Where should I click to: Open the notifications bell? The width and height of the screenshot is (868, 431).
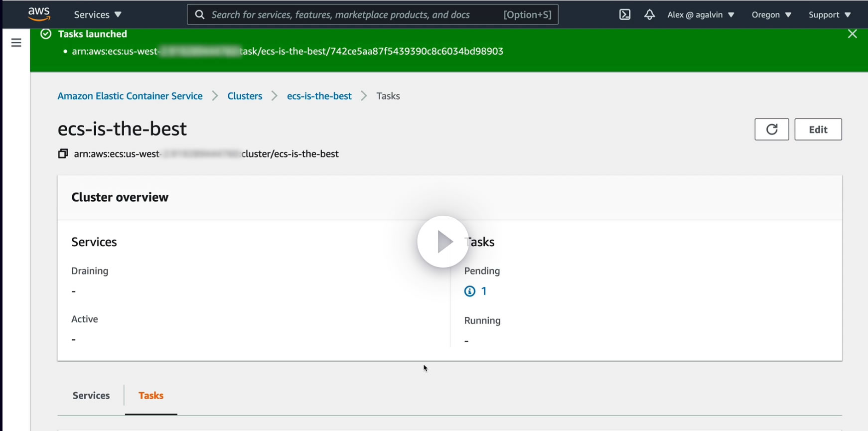coord(649,14)
